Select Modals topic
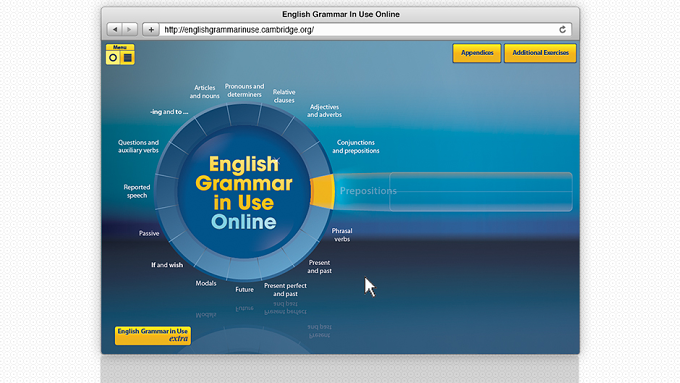 point(206,283)
